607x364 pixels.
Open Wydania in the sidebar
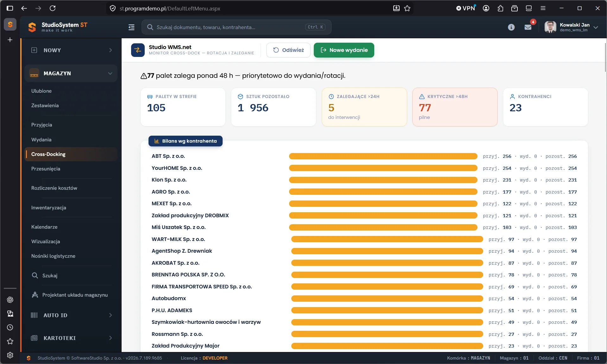[x=41, y=140]
